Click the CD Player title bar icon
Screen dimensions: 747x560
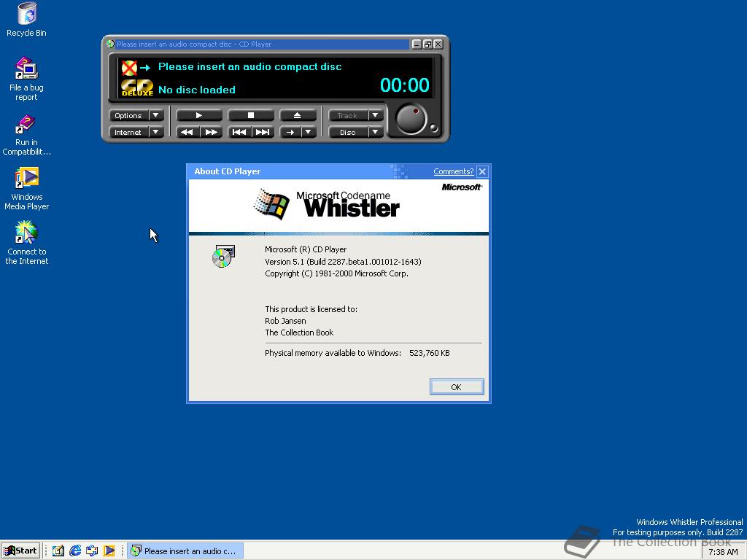tap(111, 44)
